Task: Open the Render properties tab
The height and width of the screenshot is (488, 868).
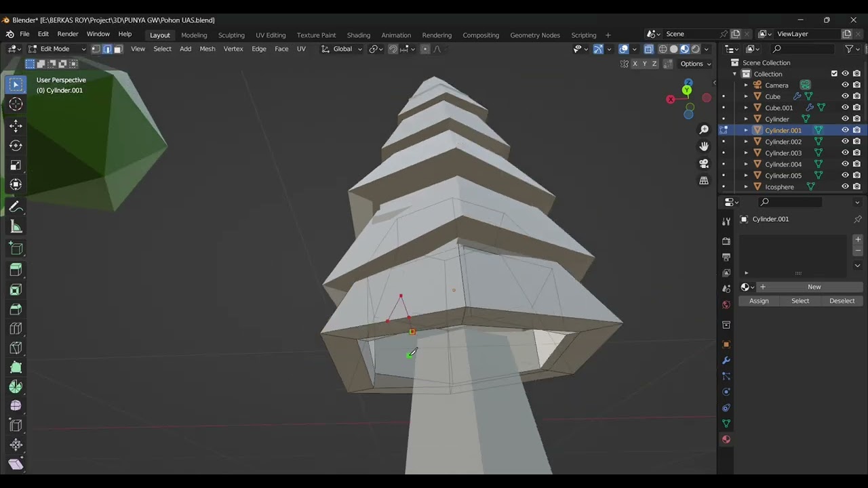Action: [x=726, y=241]
